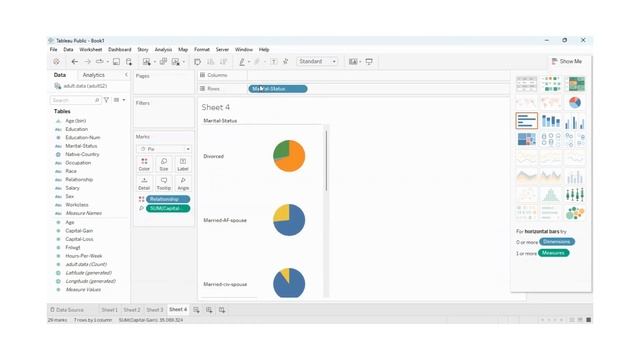640x360 pixels.
Task: Click filter icon in Data pane search
Action: tap(107, 100)
